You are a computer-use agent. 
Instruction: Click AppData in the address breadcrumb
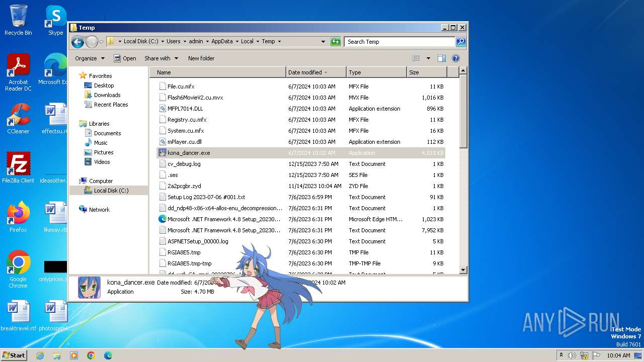222,42
